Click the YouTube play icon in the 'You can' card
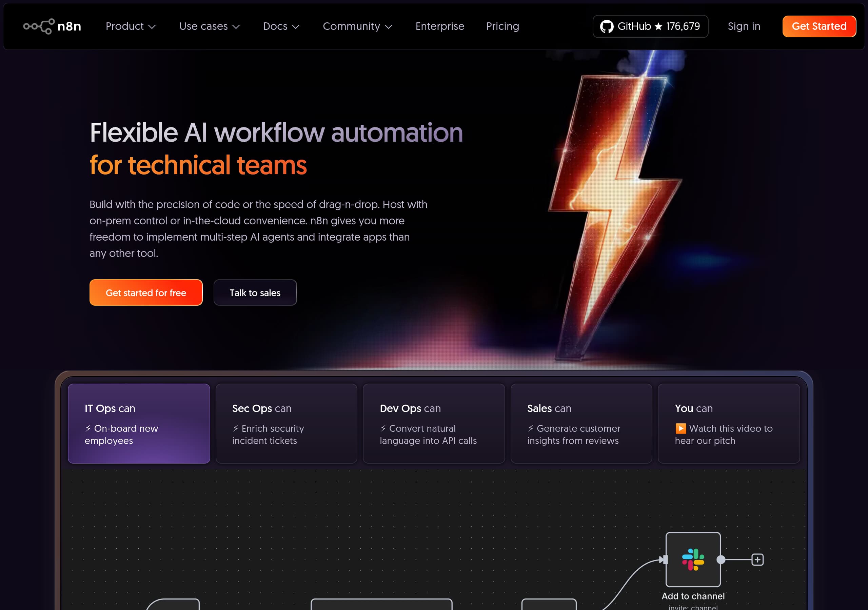Viewport: 868px width, 610px height. [680, 428]
